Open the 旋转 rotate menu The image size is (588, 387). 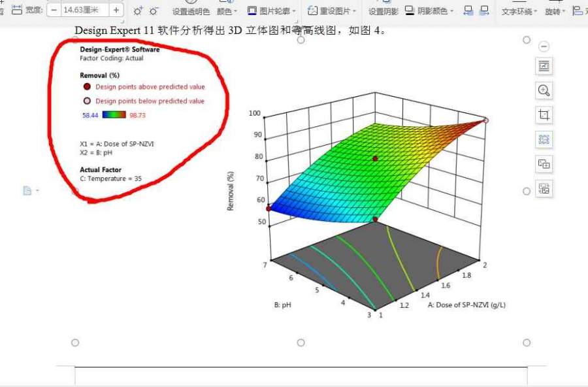(555, 11)
